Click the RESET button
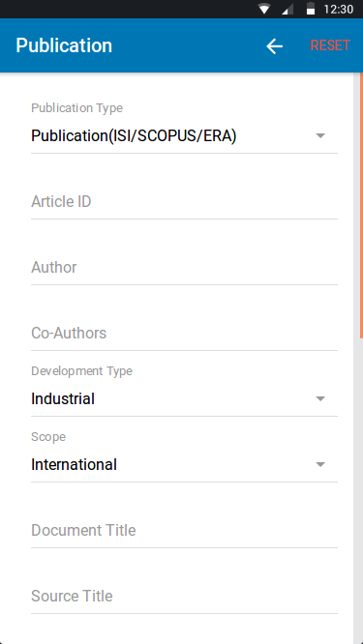Viewport: 363px width, 644px height. [330, 45]
